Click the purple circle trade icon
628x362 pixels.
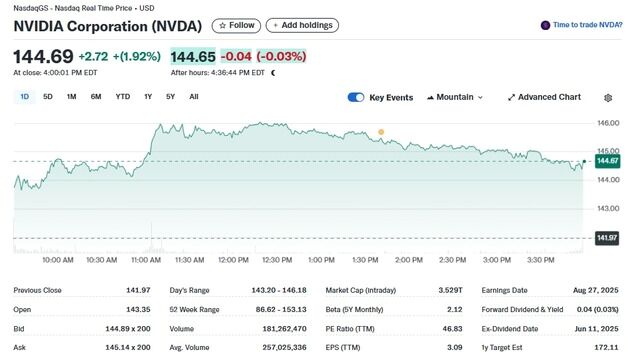coord(545,25)
